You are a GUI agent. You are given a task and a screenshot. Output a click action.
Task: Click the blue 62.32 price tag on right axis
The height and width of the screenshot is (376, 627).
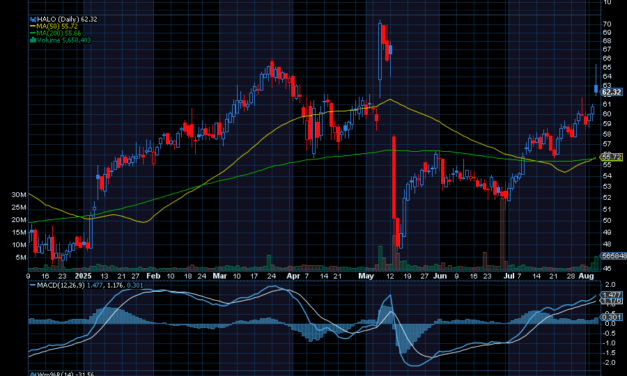coord(612,92)
